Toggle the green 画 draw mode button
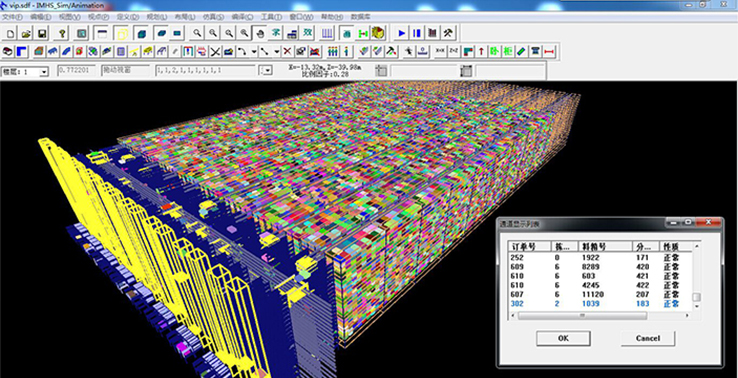This screenshot has width=738, height=378. 347,33
